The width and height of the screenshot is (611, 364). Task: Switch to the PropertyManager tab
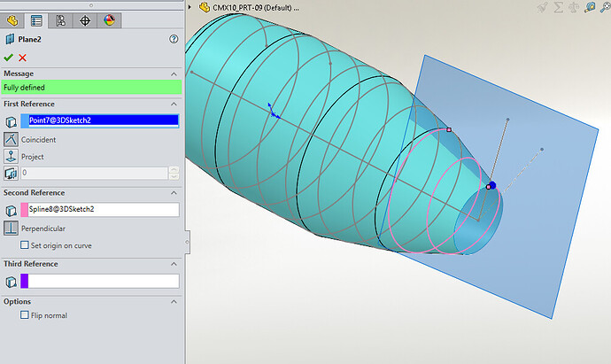click(36, 20)
